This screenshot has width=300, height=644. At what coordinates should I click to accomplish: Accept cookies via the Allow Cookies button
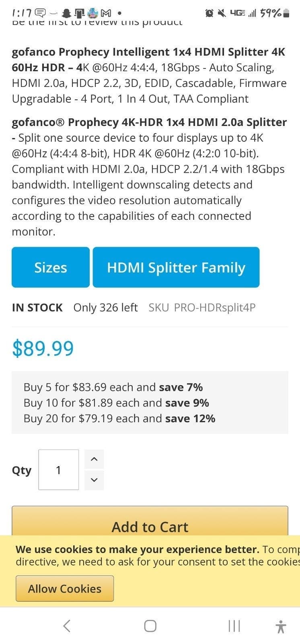pos(64,588)
